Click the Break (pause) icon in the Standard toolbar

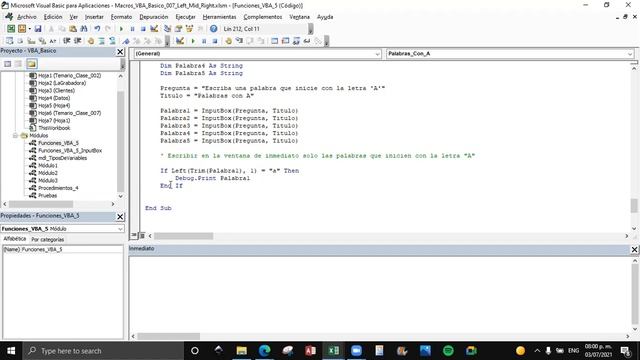132,29
